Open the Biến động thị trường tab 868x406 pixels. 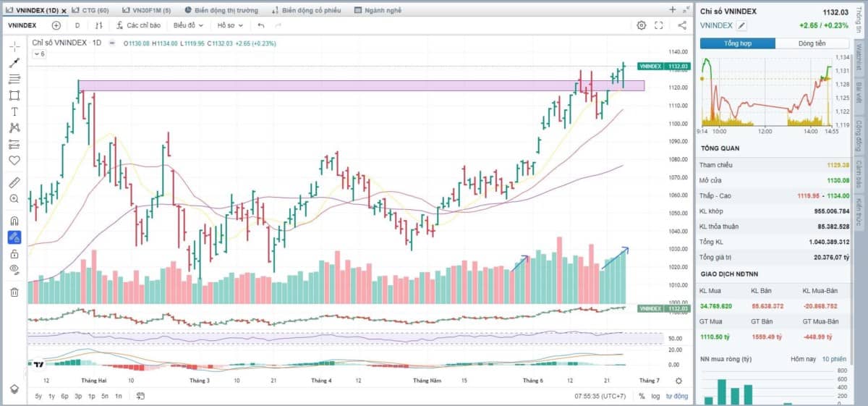220,10
